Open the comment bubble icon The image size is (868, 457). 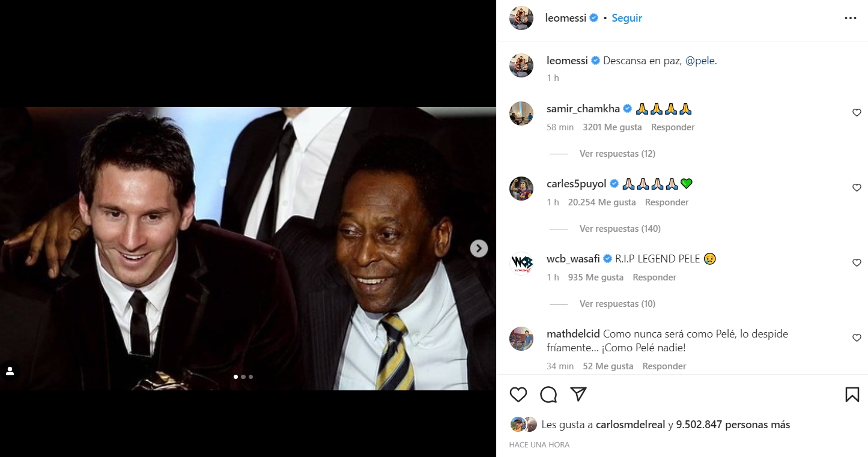[x=548, y=395]
